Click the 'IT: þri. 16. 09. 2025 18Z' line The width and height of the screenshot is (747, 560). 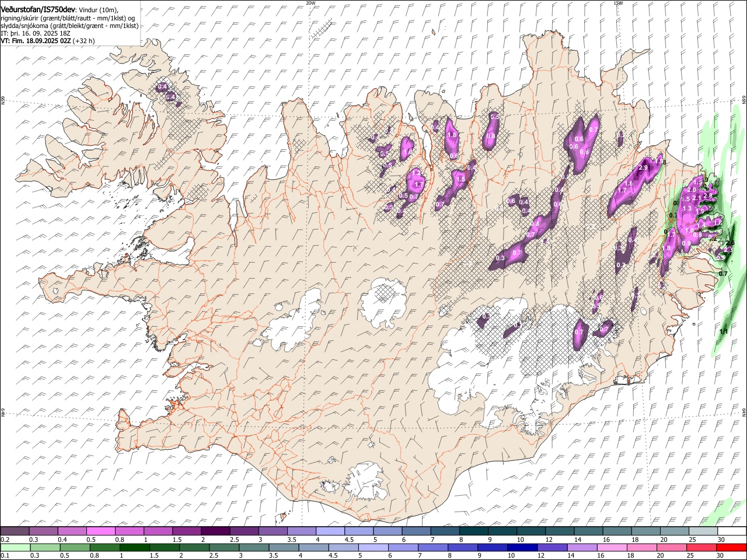pyautogui.click(x=36, y=34)
